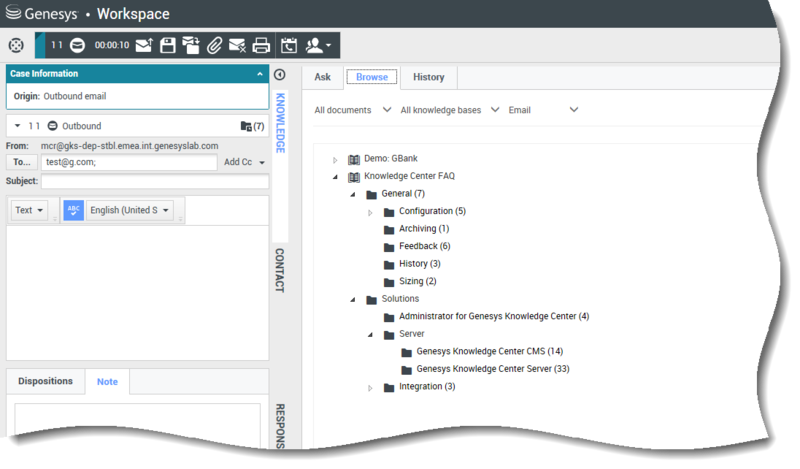
Task: Open the English (United S language dropdown
Action: 130,210
